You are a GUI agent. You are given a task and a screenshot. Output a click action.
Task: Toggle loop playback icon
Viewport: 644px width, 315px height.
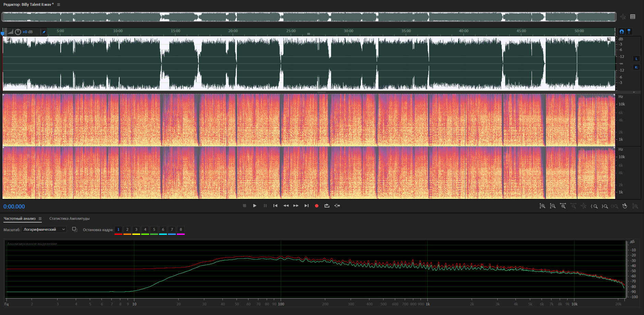coord(327,206)
